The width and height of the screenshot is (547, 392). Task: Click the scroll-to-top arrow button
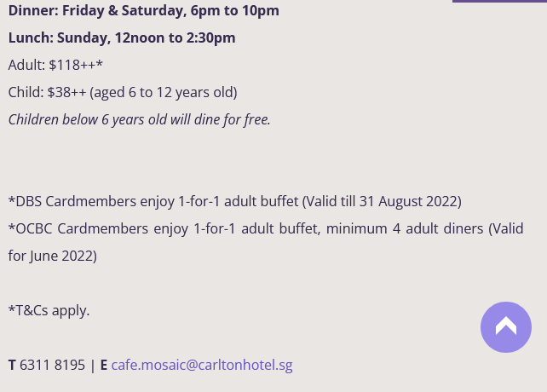(x=506, y=327)
